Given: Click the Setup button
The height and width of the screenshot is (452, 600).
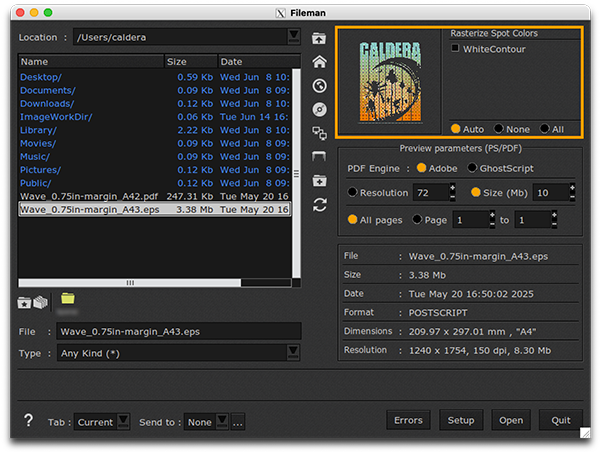Looking at the screenshot, I should [x=460, y=420].
